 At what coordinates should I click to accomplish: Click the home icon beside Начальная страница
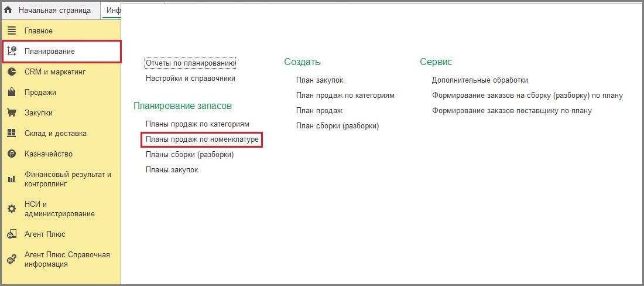[x=8, y=11]
